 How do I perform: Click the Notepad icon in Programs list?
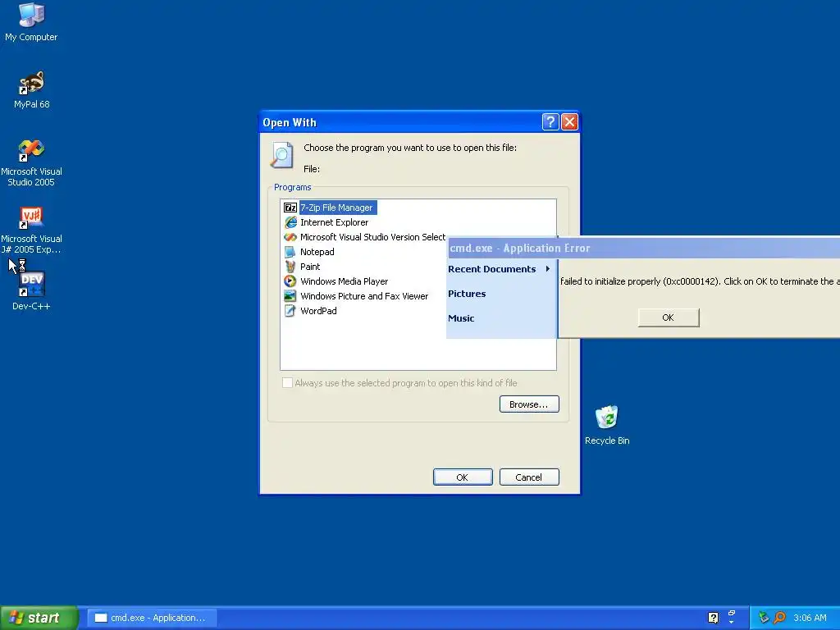(x=290, y=252)
